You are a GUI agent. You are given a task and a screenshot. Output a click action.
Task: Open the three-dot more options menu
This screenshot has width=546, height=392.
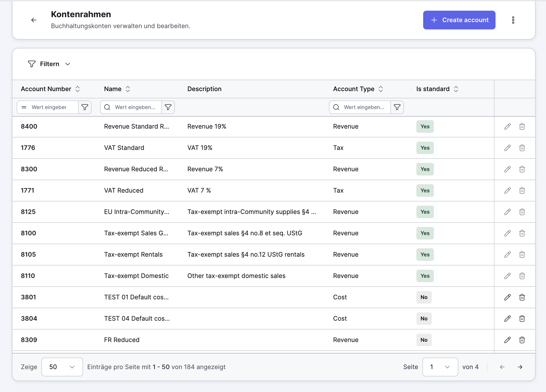(513, 20)
